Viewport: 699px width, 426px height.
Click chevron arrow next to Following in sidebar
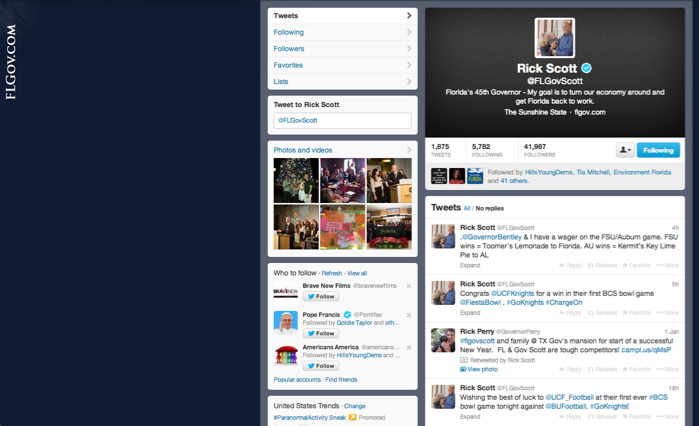pyautogui.click(x=409, y=32)
